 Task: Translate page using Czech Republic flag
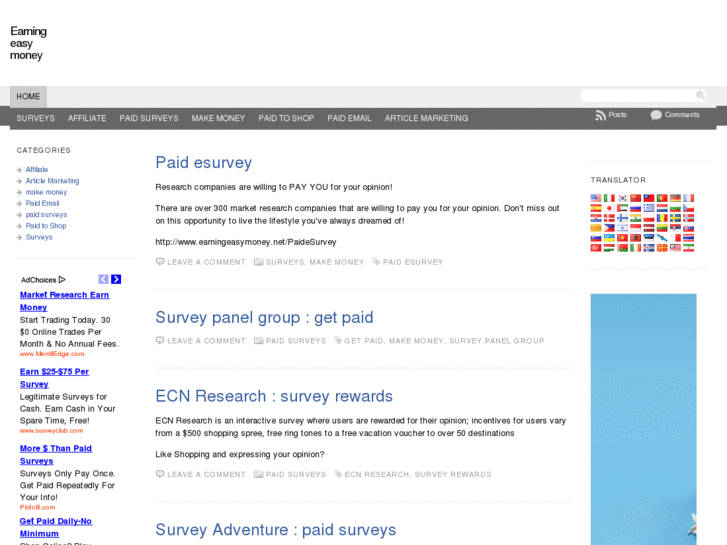pos(689,208)
